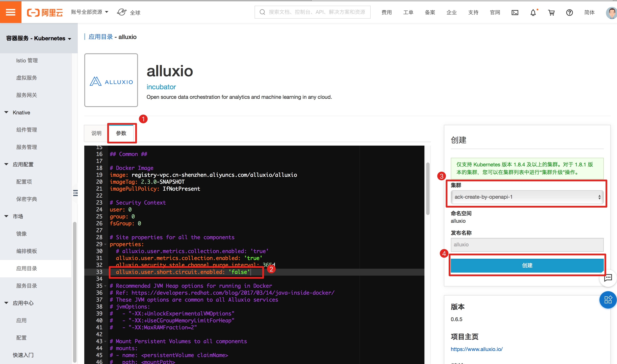The height and width of the screenshot is (364, 617).
Task: Click line number 33 in the gutter
Action: pyautogui.click(x=99, y=272)
